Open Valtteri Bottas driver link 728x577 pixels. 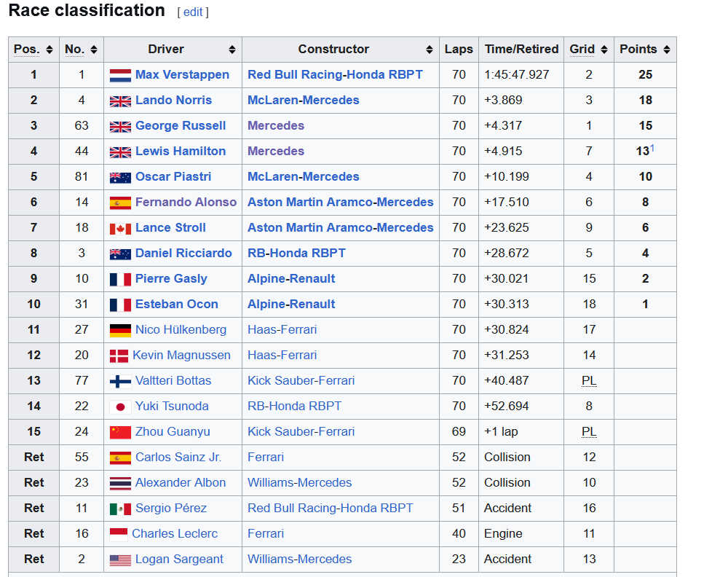pos(173,381)
